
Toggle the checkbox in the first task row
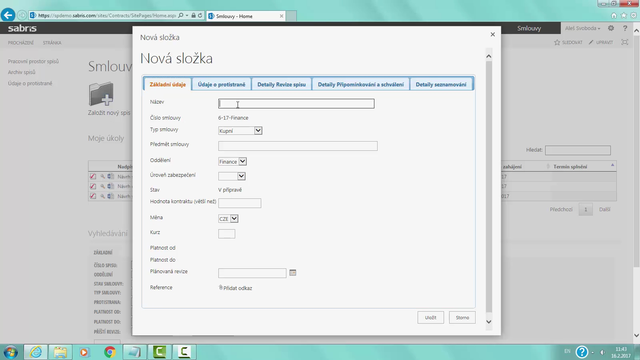(93, 176)
